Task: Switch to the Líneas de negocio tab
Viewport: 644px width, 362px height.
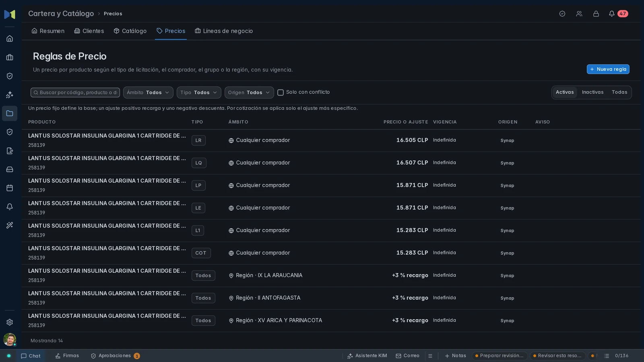Action: tap(224, 31)
